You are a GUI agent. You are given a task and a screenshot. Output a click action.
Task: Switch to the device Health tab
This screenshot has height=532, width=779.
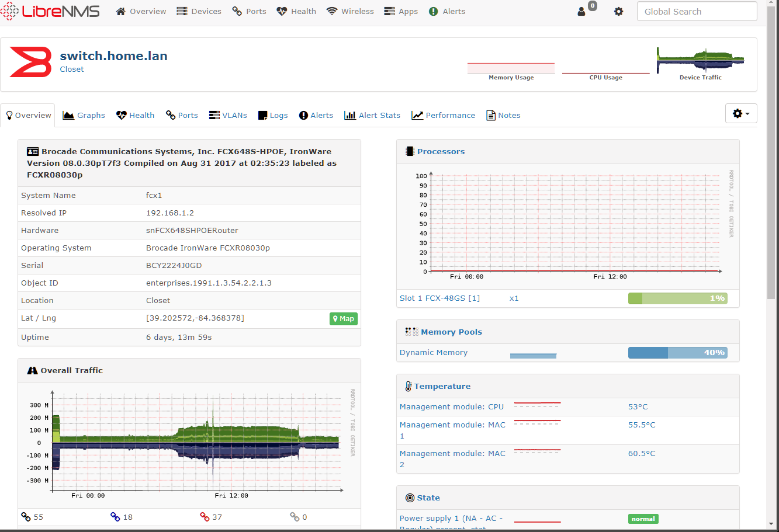135,115
